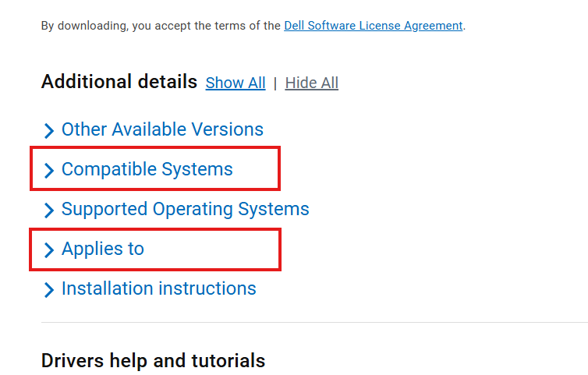Click the chevron icon before Supported Operating Systems
The width and height of the screenshot is (588, 375).
coord(49,210)
